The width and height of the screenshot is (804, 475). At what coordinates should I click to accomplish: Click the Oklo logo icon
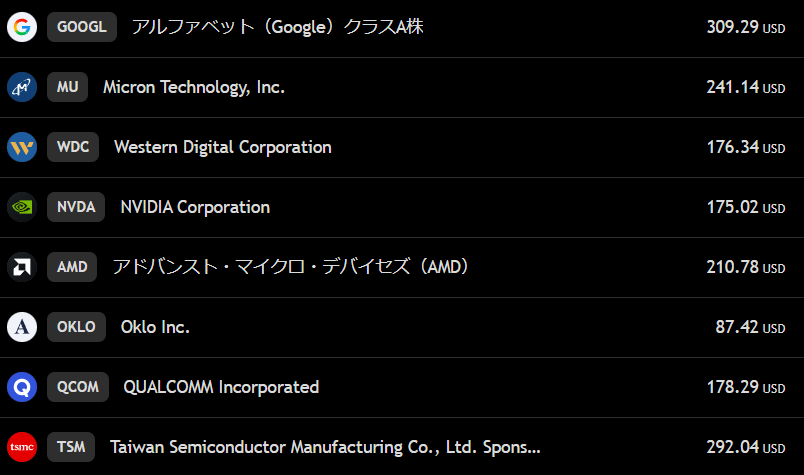[22, 327]
